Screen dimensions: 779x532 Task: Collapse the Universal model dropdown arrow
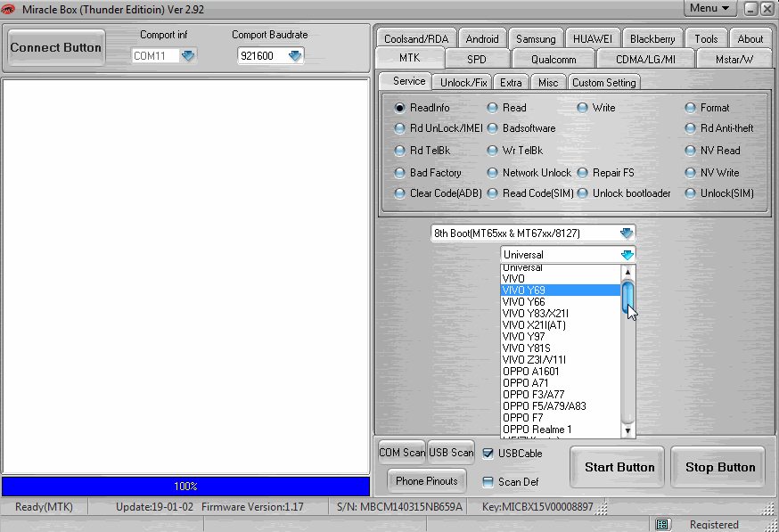tap(627, 255)
